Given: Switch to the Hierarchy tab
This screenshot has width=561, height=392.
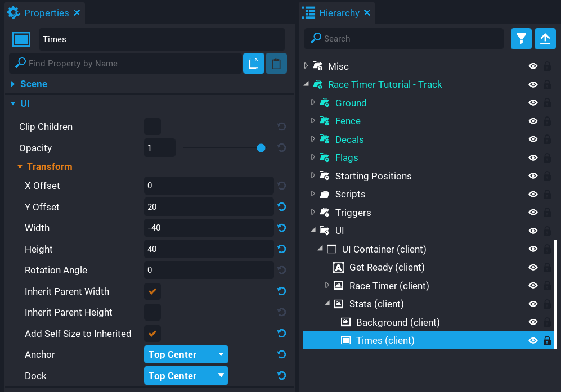Looking at the screenshot, I should [339, 13].
